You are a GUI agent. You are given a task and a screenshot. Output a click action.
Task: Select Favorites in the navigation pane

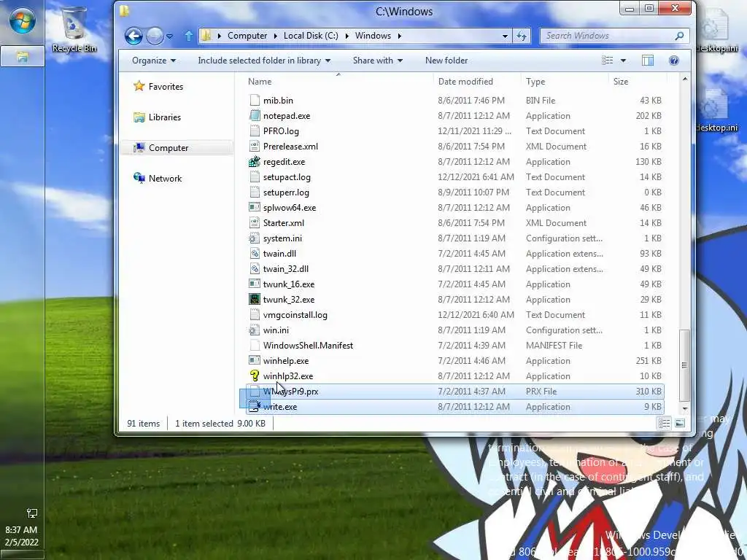click(158, 86)
